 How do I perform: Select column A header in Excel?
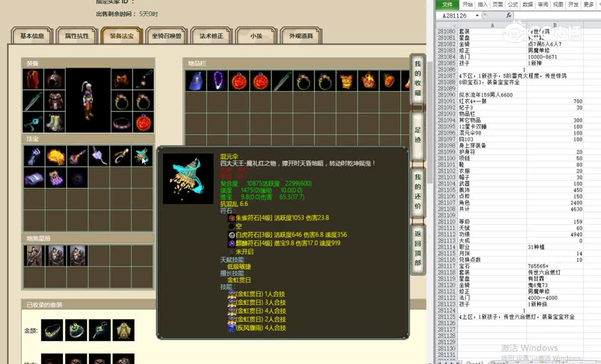tap(492, 25)
